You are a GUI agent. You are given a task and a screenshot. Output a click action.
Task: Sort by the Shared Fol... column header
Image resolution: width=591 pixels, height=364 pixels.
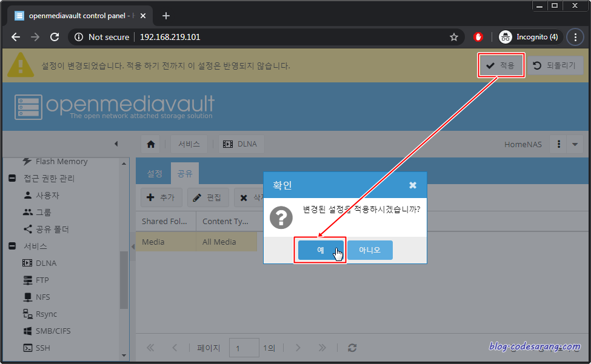tap(165, 221)
